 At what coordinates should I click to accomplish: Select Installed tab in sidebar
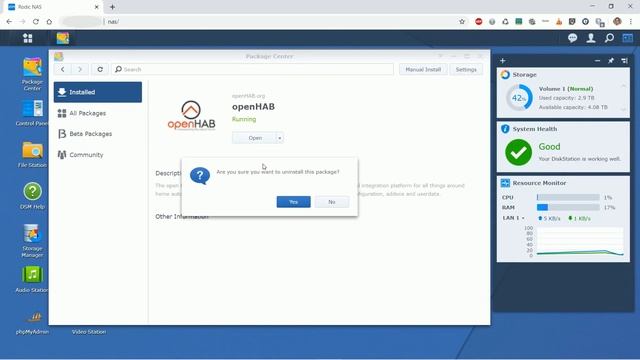pos(98,92)
